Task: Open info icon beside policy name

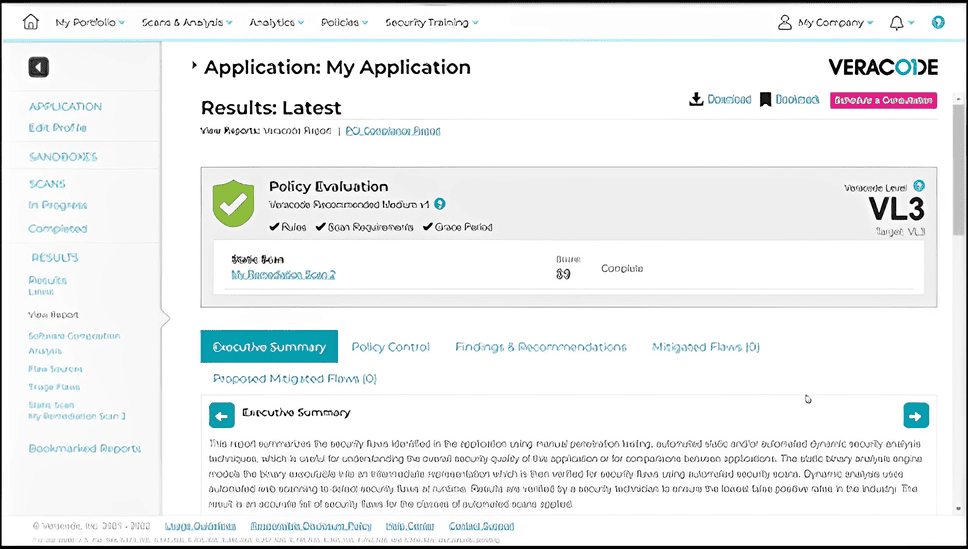Action: [x=440, y=204]
